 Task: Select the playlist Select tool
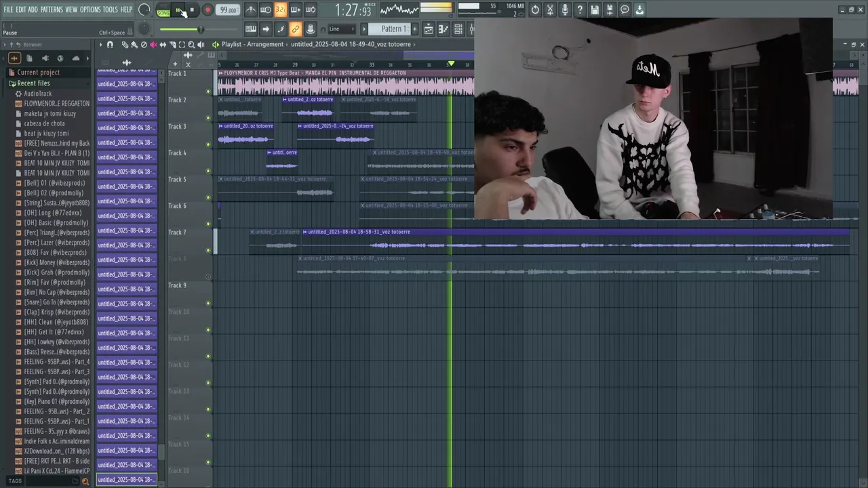[182, 45]
